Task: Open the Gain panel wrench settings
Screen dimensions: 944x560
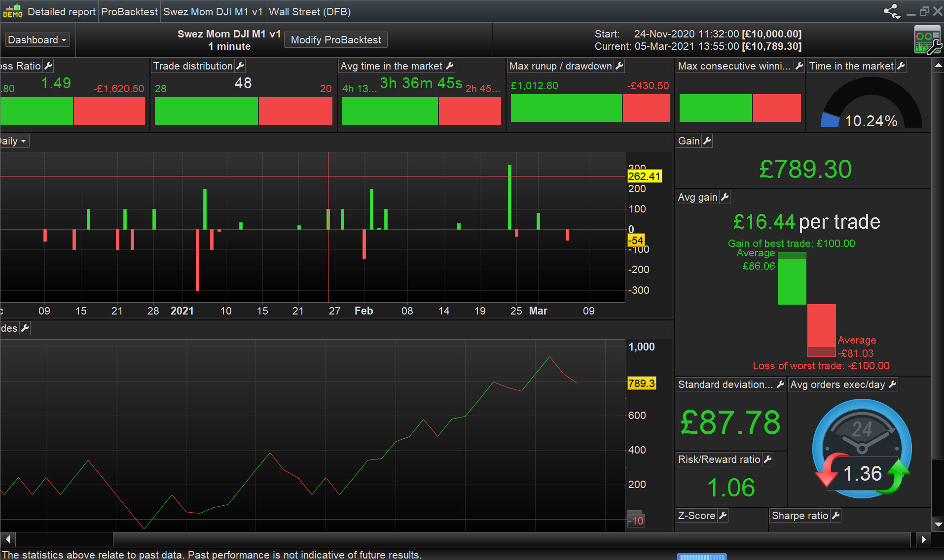Action: pyautogui.click(x=707, y=141)
